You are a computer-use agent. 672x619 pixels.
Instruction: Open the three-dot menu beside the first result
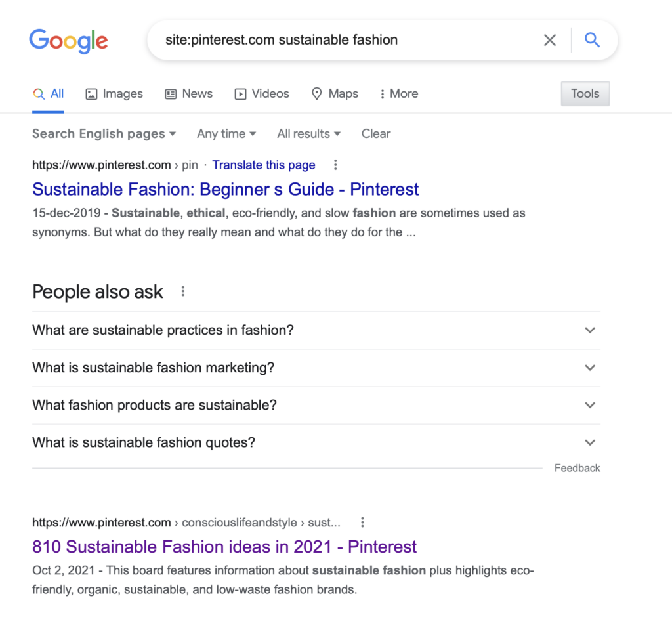click(335, 165)
